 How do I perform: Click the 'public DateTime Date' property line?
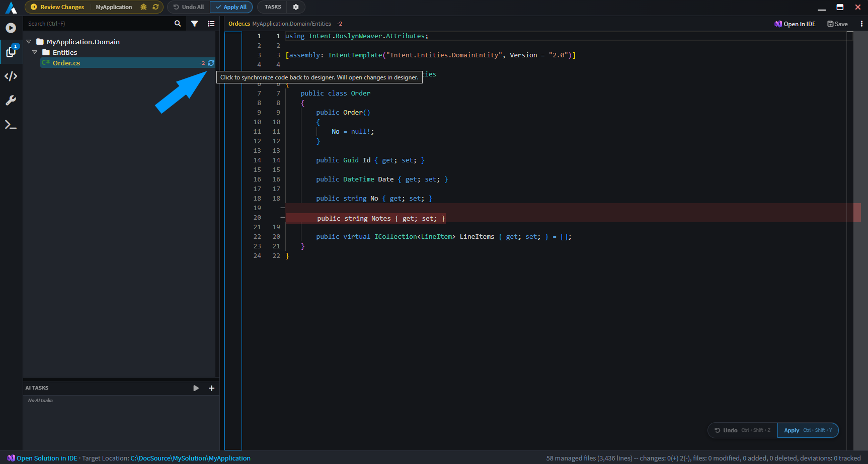(382, 179)
